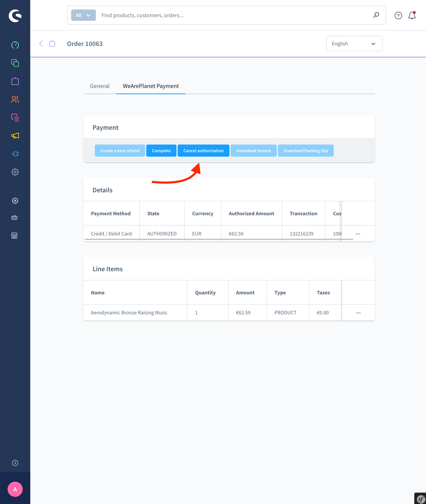Expand the sidebar with bottom arrow icon
The width and height of the screenshot is (426, 504).
15,463
